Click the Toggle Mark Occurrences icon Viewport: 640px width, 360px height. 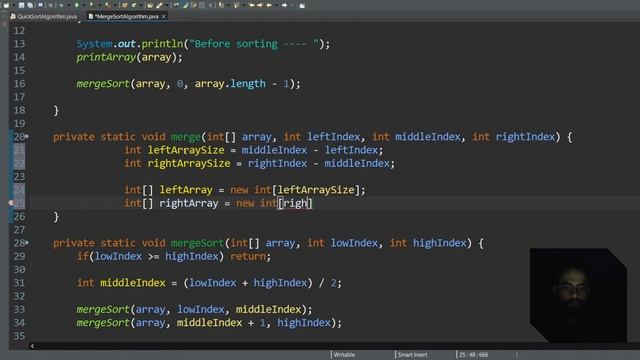(185, 5)
